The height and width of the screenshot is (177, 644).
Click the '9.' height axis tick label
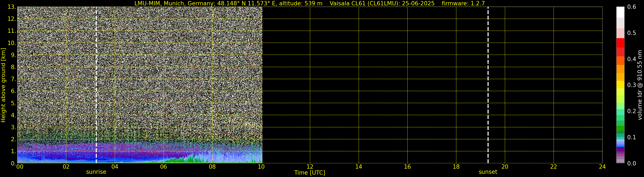[13, 55]
